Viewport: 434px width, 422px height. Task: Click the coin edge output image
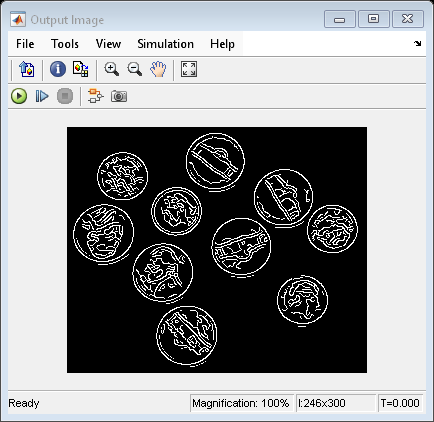217,250
